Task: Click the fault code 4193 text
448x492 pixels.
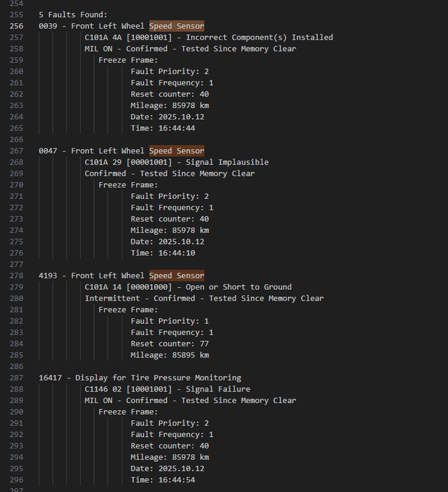Action: click(48, 276)
